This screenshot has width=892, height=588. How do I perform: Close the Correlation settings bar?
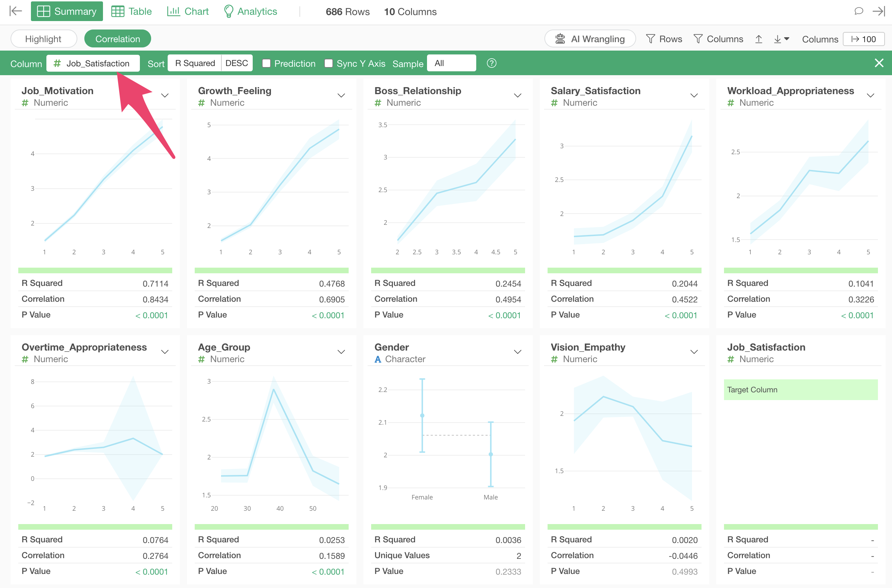pos(879,63)
